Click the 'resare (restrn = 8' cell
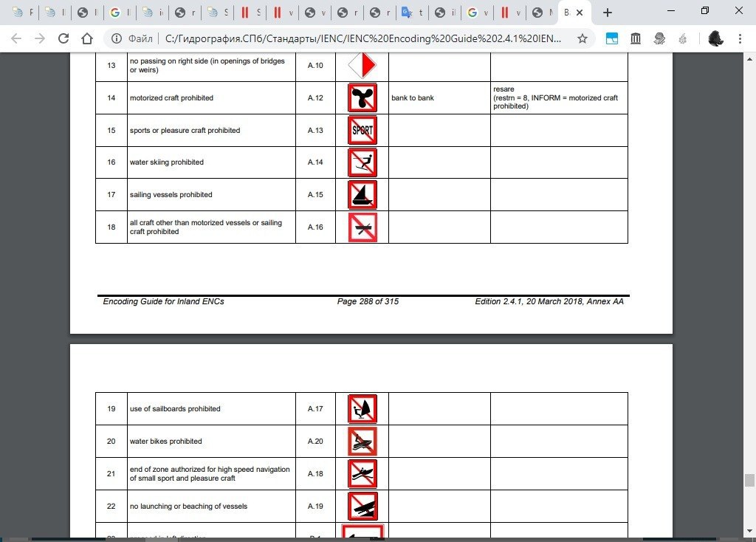Viewport: 756px width, 542px height. pyautogui.click(x=559, y=98)
